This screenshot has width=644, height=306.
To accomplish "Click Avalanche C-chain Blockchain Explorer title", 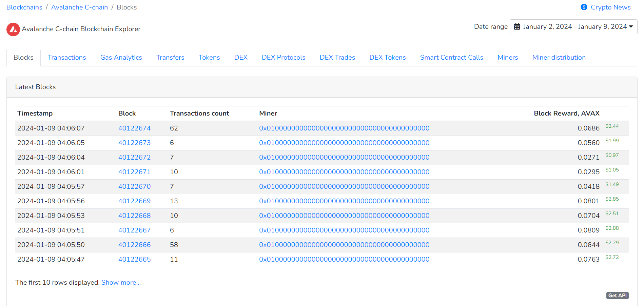I will [x=81, y=29].
